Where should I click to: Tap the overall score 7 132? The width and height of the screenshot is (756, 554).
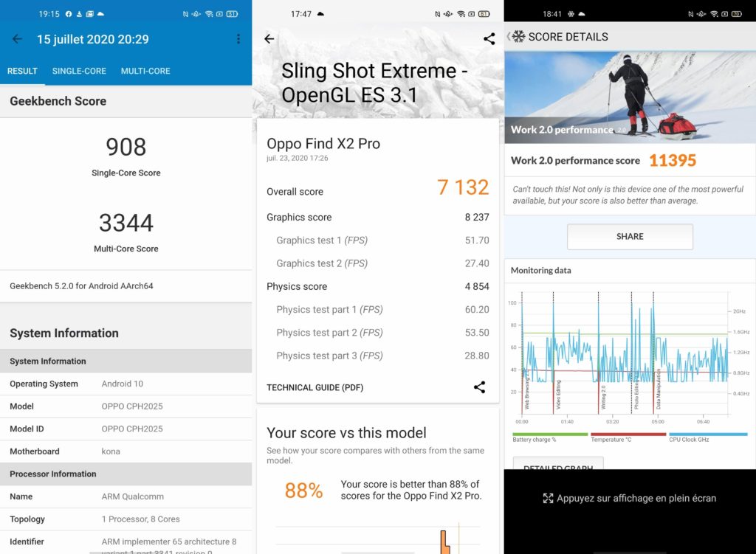tap(463, 187)
